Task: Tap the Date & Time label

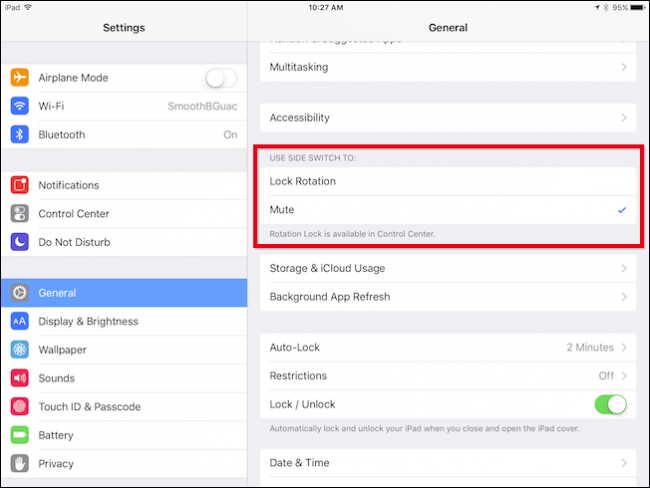Action: pos(299,463)
